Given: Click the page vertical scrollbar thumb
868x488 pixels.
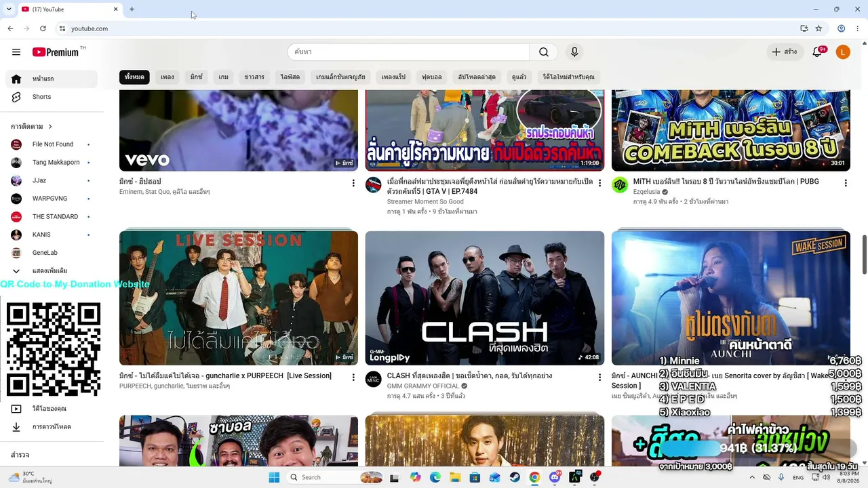Looking at the screenshot, I should point(865,254).
